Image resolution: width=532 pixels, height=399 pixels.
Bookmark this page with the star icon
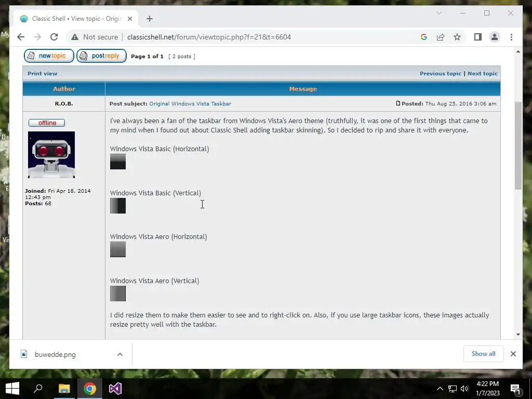[x=457, y=37]
